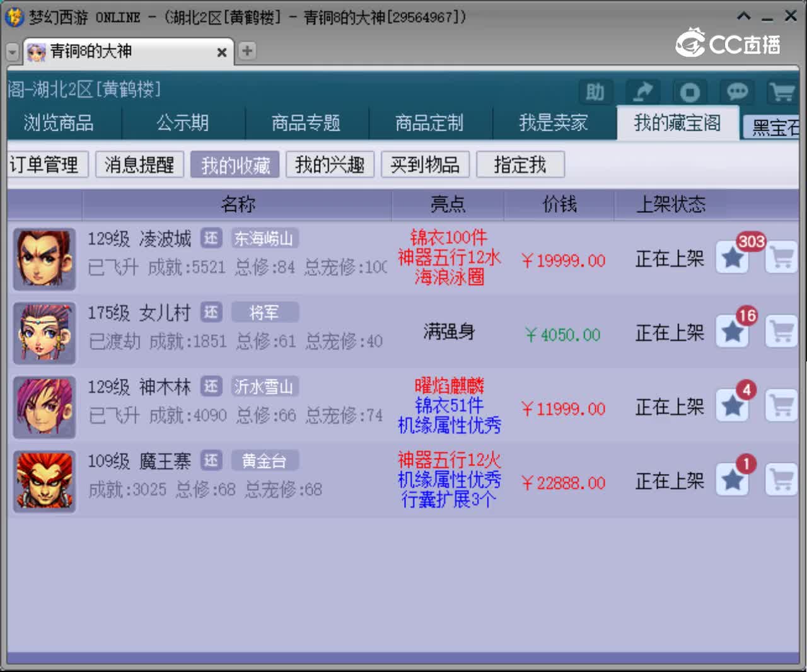Click the 沂水雪山 server tag
Image resolution: width=807 pixels, height=672 pixels.
tap(264, 386)
